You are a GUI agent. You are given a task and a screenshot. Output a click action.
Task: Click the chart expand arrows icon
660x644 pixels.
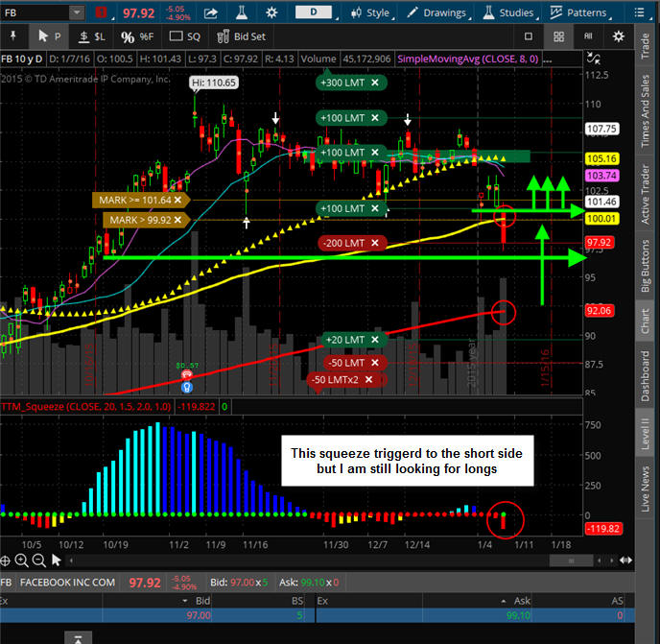594,59
